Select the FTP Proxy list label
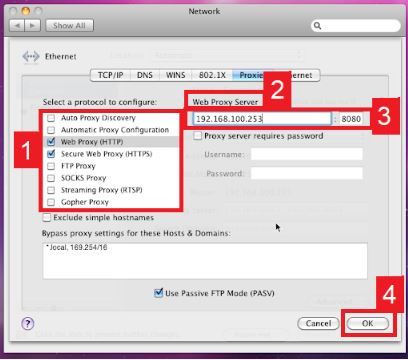The image size is (408, 360). click(x=78, y=166)
